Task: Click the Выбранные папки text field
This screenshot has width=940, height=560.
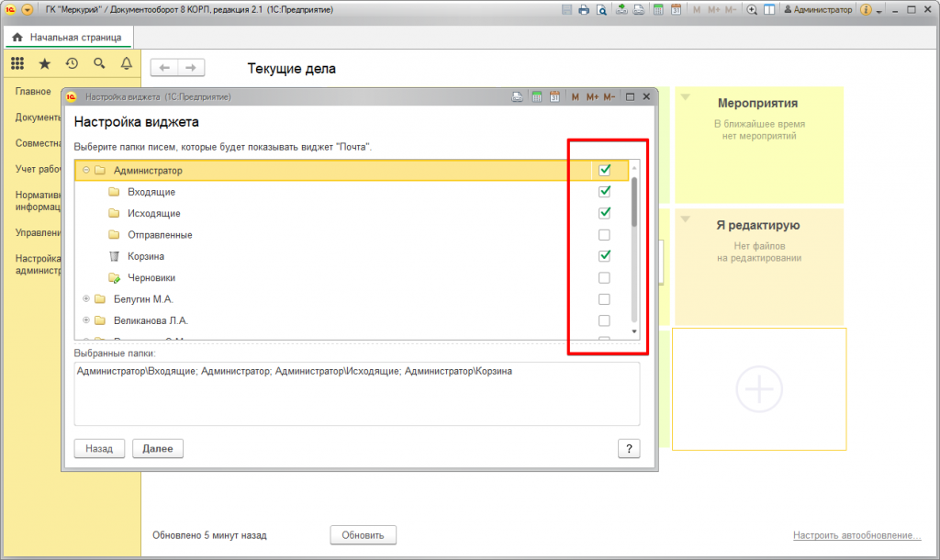Action: pyautogui.click(x=356, y=393)
